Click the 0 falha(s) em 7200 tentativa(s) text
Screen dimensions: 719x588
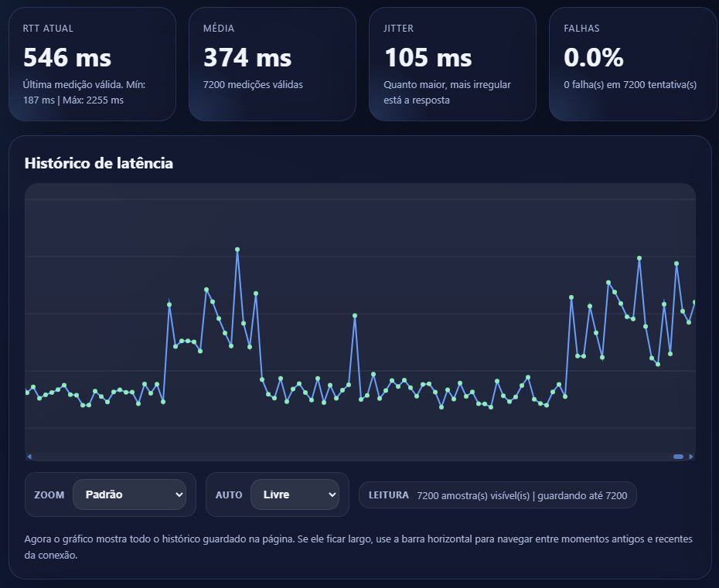630,85
